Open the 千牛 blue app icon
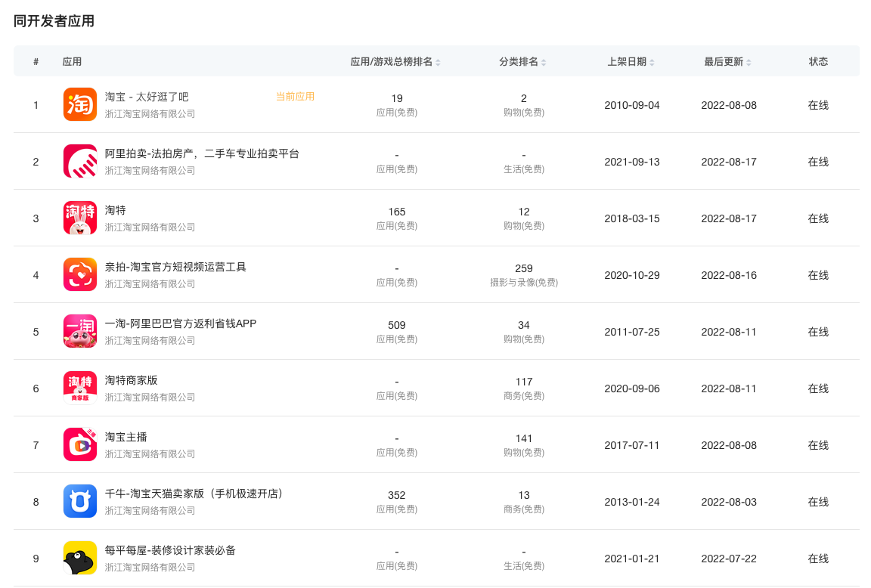 pos(80,501)
